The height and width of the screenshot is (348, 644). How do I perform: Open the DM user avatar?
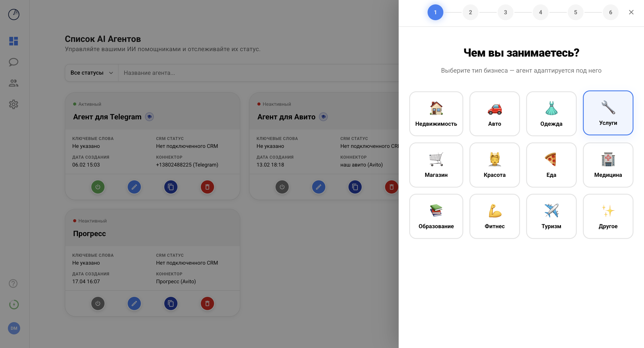tap(14, 328)
